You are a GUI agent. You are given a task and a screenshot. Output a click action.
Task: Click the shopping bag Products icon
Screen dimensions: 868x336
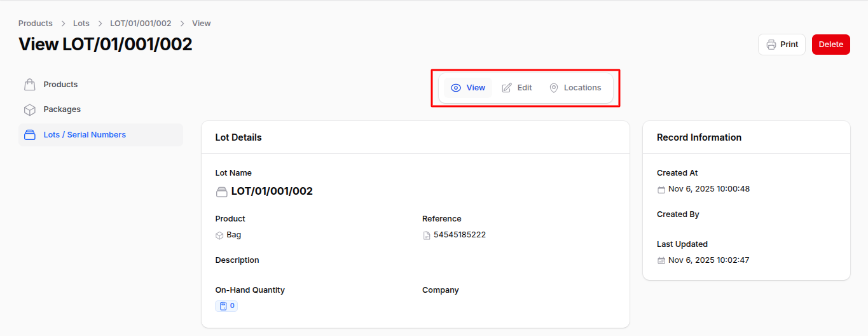(29, 85)
